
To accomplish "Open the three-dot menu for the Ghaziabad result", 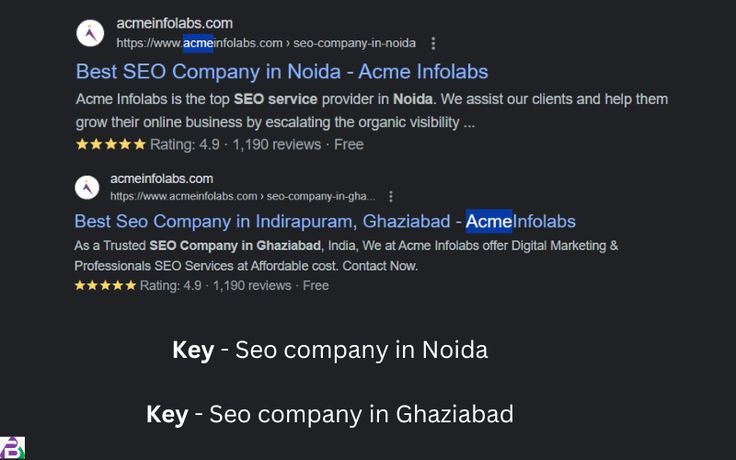I will pos(391,196).
